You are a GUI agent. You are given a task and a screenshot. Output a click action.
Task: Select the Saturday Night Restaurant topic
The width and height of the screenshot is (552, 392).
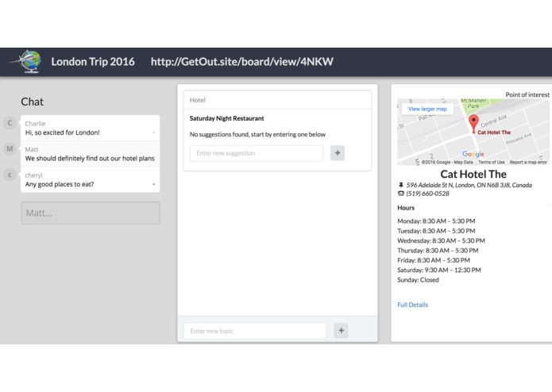(226, 118)
